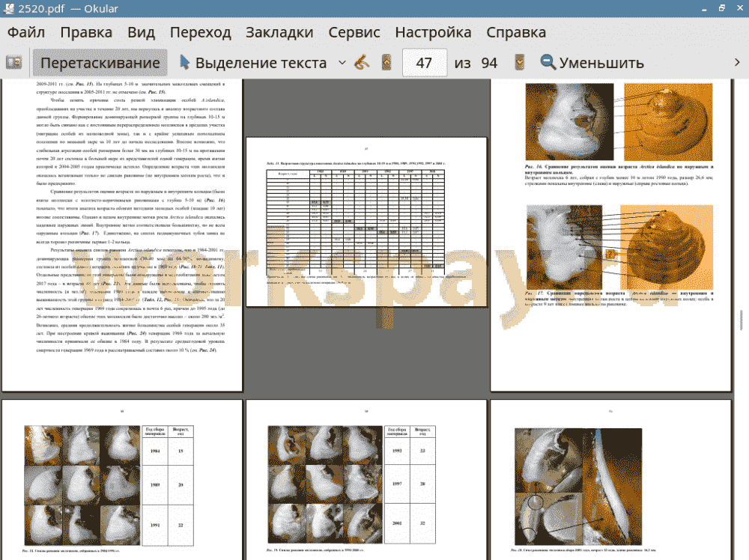749x560 pixels.
Task: Click the 1991 cell in the year table
Action: pos(155,525)
